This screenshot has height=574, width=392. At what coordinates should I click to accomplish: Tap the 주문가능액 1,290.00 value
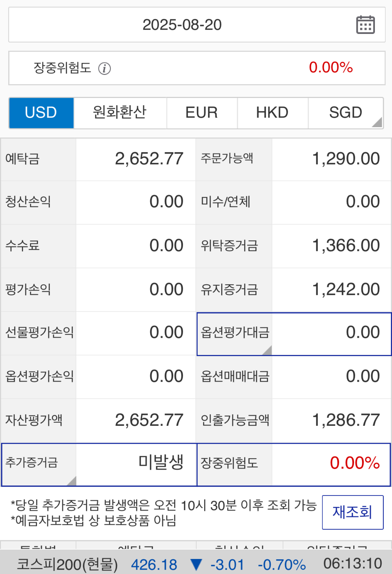(346, 159)
